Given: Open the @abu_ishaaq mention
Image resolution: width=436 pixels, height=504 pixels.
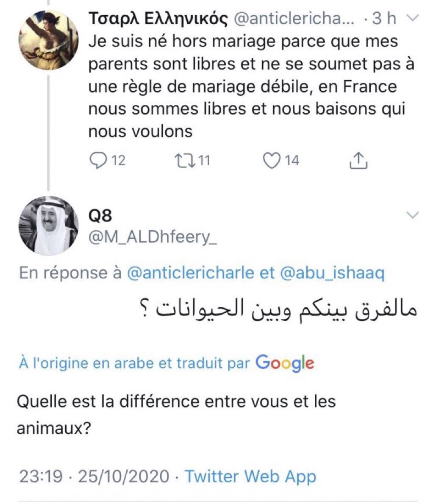Looking at the screenshot, I should 333,273.
